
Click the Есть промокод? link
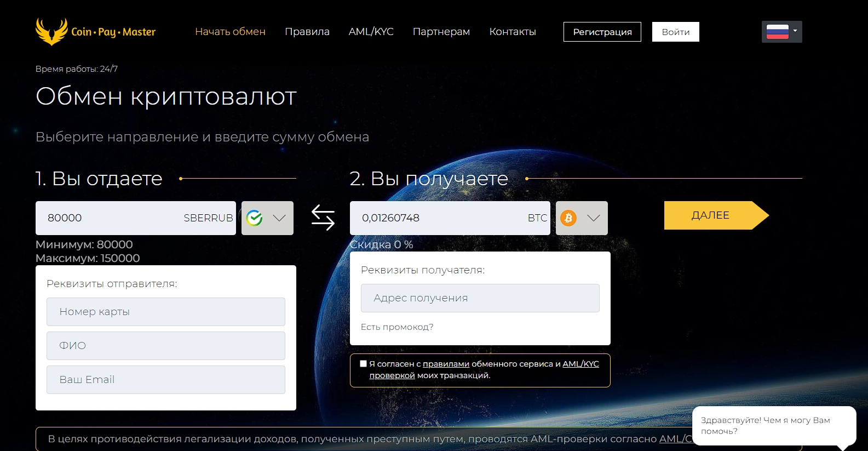tap(397, 327)
